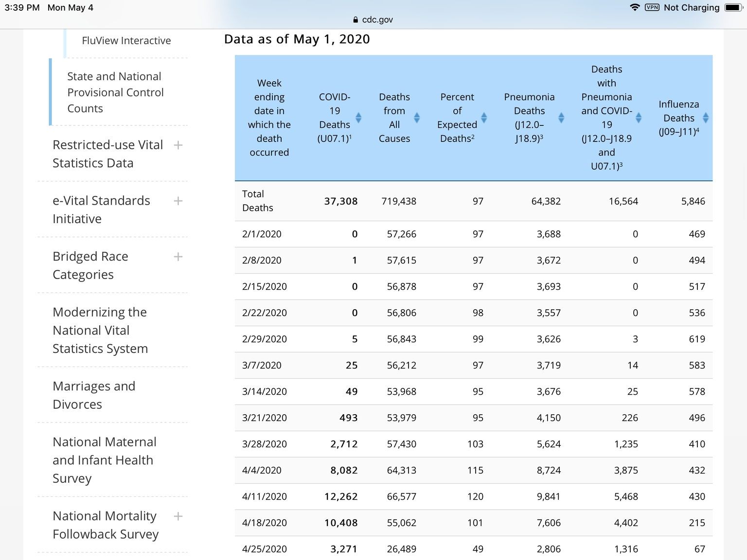This screenshot has height=560, width=747.
Task: Select the 3/21/2020 date cell
Action: tap(265, 418)
